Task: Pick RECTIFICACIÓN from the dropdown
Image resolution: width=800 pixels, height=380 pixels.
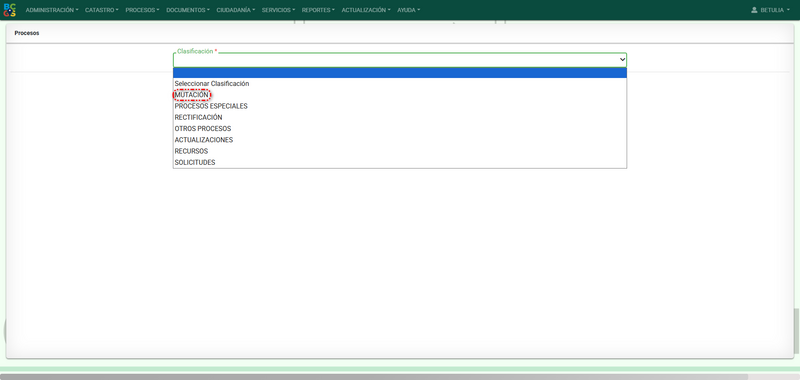Action: (400, 117)
